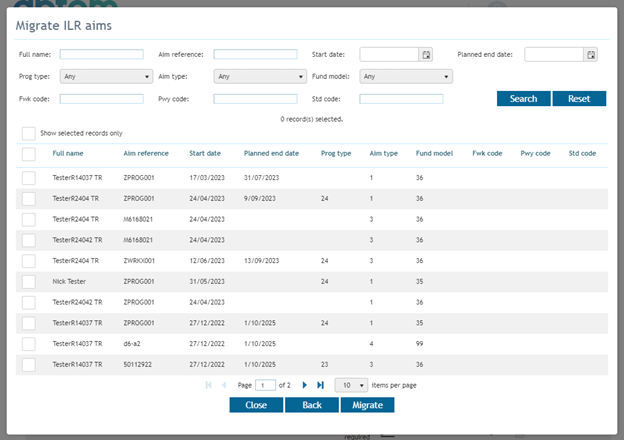The image size is (624, 440).
Task: Change items per page dropdown
Action: click(351, 385)
